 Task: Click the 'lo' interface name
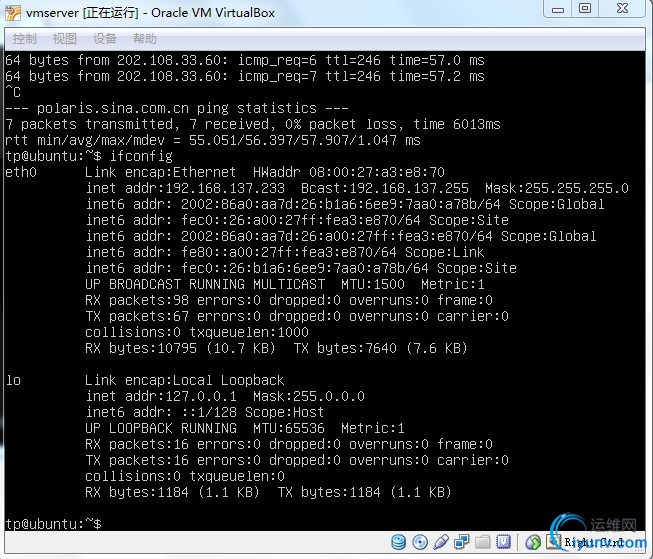click(13, 380)
